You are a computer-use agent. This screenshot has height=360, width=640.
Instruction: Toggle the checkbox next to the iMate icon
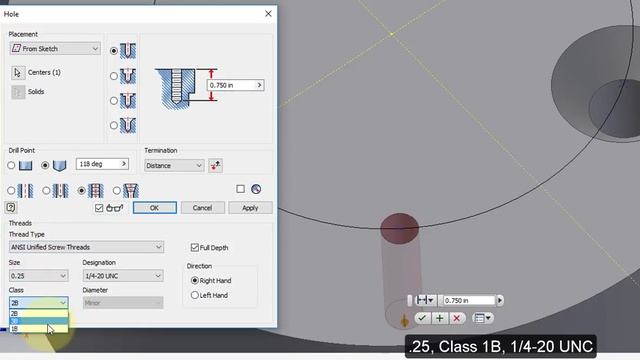240,189
